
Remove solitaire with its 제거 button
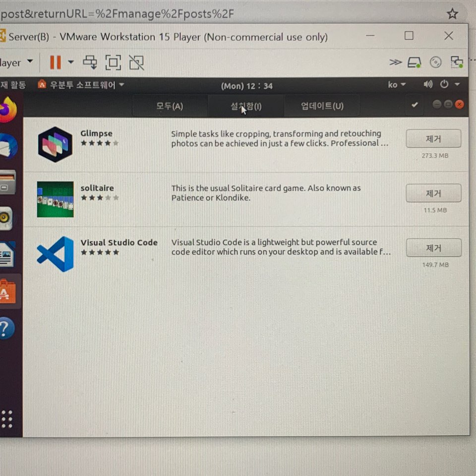point(433,193)
